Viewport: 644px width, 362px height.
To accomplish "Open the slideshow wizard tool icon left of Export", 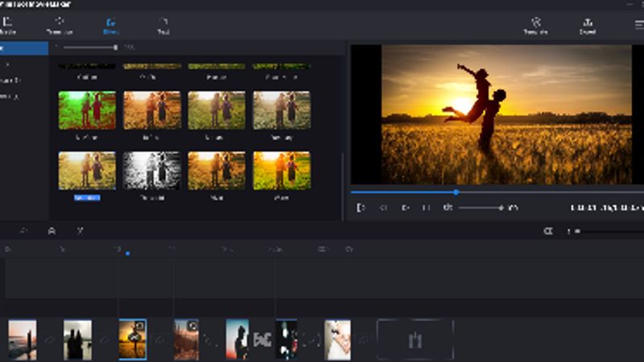I will (535, 26).
